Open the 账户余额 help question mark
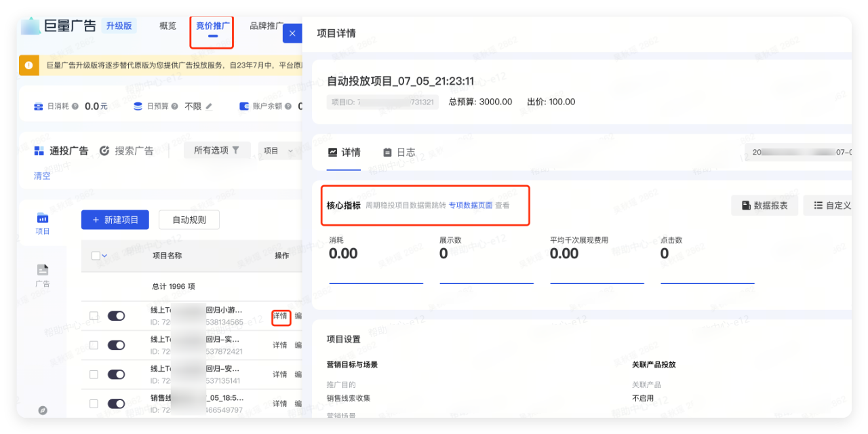The width and height of the screenshot is (868, 434). point(288,106)
